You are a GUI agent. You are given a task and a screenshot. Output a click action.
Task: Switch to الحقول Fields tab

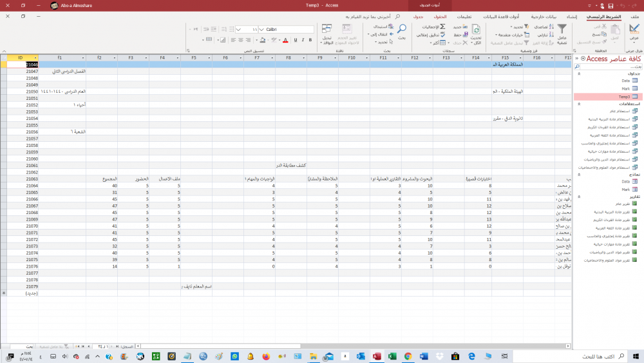click(440, 17)
